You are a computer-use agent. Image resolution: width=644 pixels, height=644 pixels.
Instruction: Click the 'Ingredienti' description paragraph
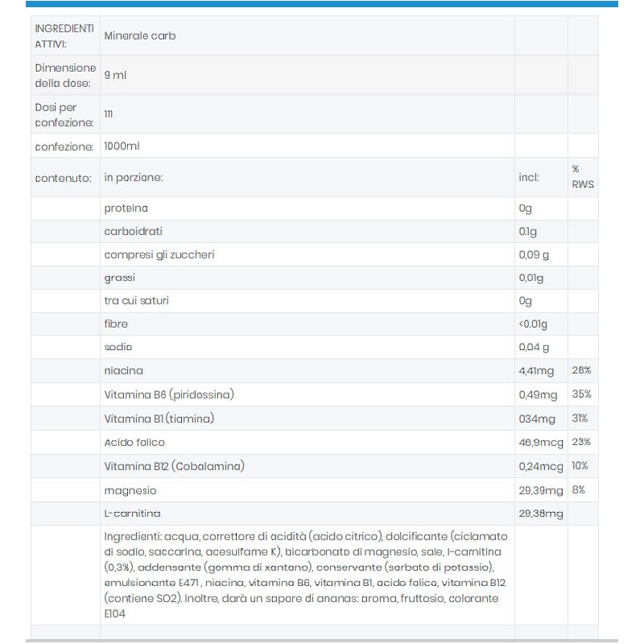[306, 575]
